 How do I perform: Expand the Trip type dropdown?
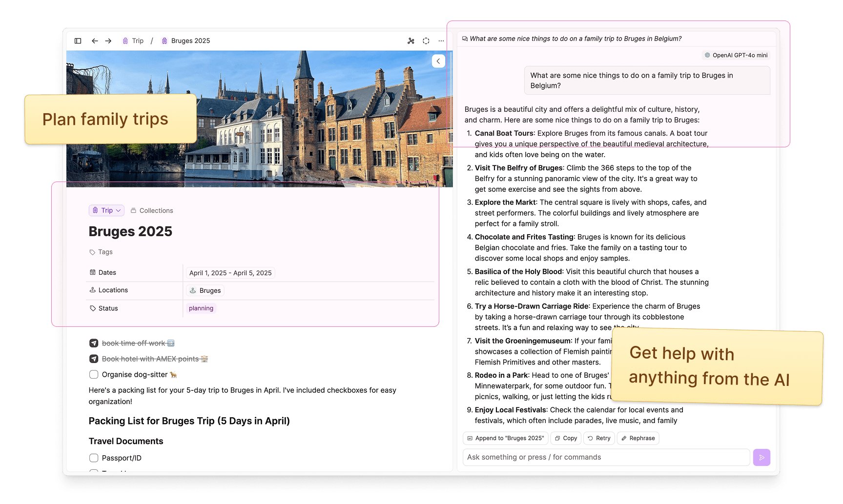point(106,210)
